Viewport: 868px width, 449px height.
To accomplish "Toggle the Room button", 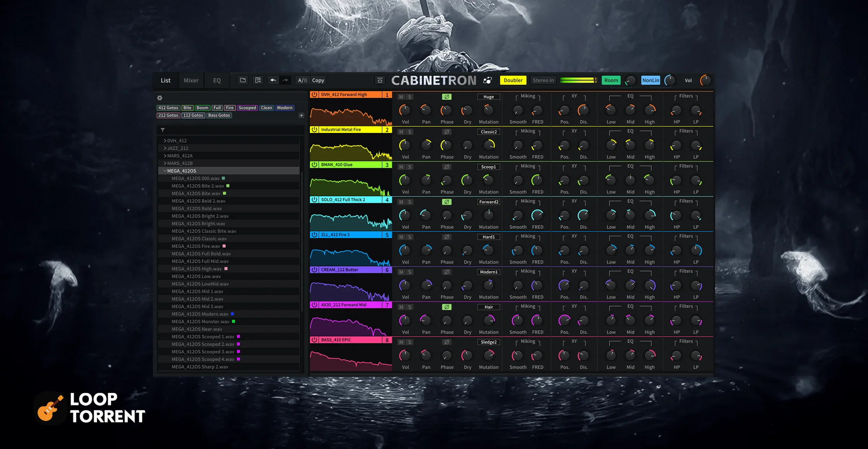I will point(611,80).
